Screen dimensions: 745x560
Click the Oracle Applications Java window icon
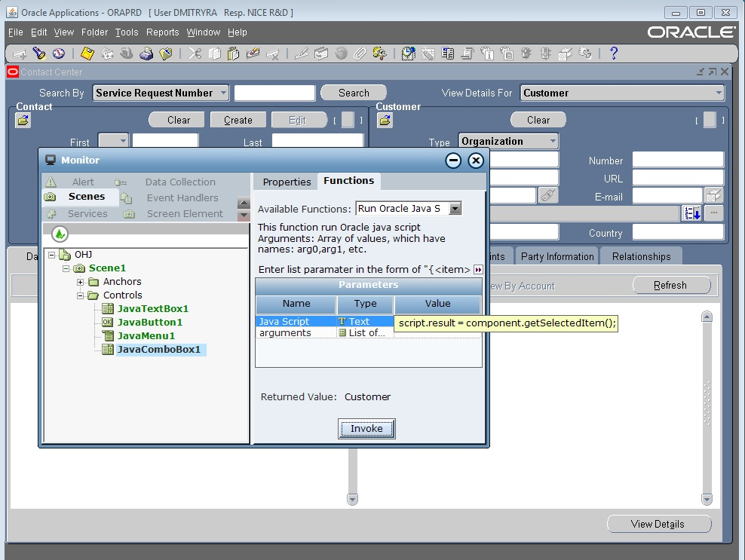coord(12,12)
